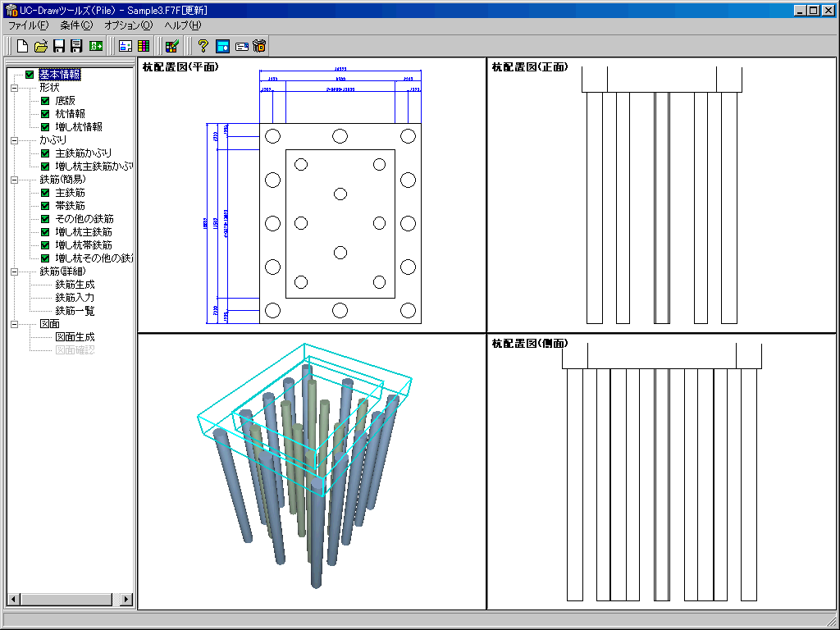Viewport: 840px width, 630px height.
Task: Collapse the 鉄筋(簡易) tree node
Action: [15, 180]
